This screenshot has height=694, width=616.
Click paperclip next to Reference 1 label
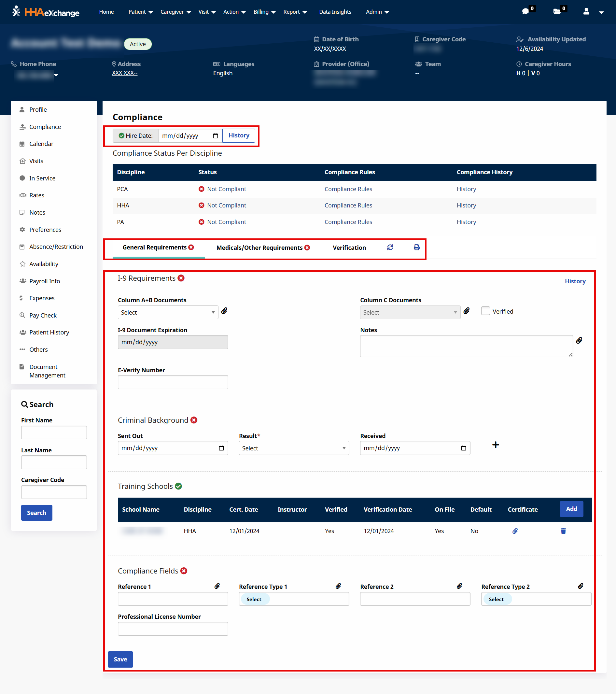217,586
